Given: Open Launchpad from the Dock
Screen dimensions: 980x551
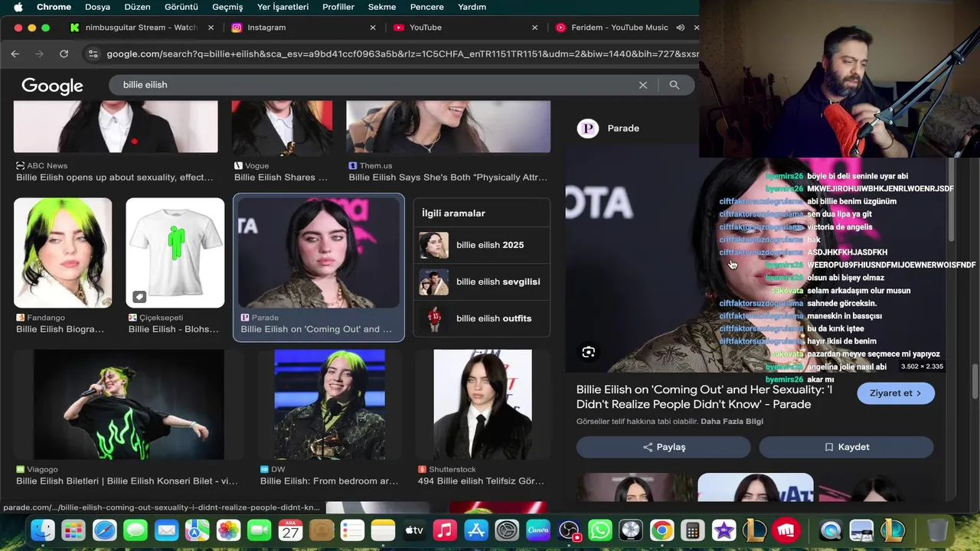Looking at the screenshot, I should [x=73, y=530].
